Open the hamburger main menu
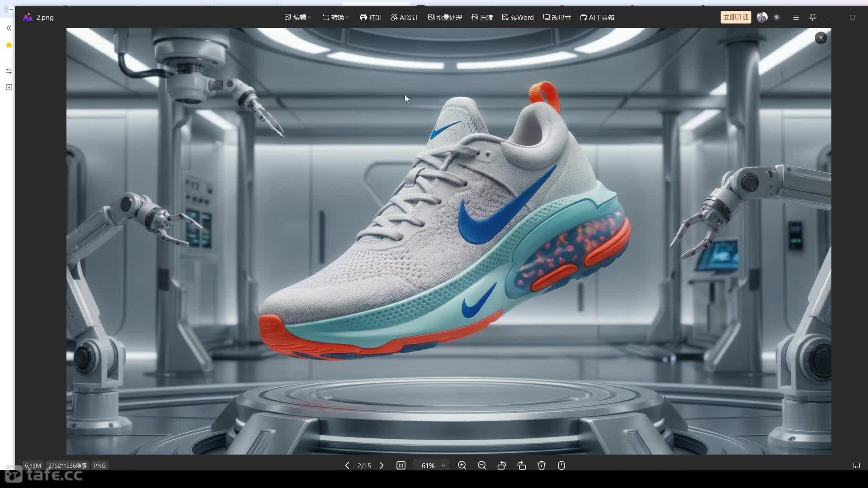 (x=796, y=17)
